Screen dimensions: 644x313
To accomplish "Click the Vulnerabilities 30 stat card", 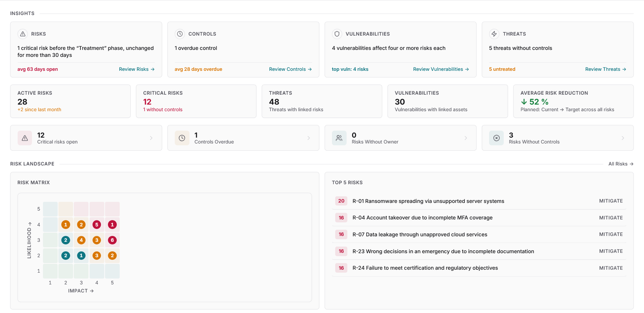I will click(448, 101).
